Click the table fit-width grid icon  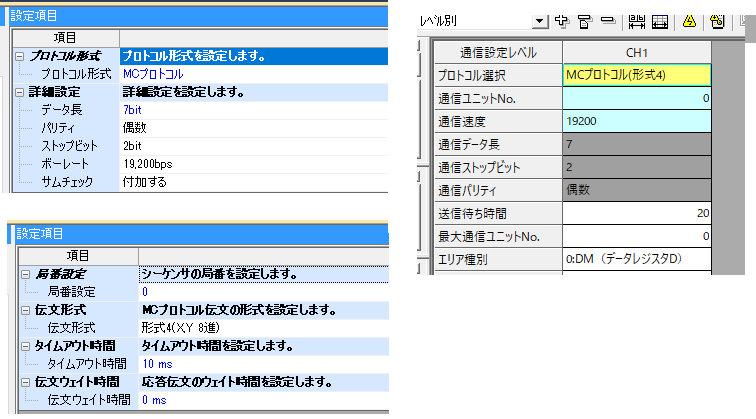(x=660, y=21)
